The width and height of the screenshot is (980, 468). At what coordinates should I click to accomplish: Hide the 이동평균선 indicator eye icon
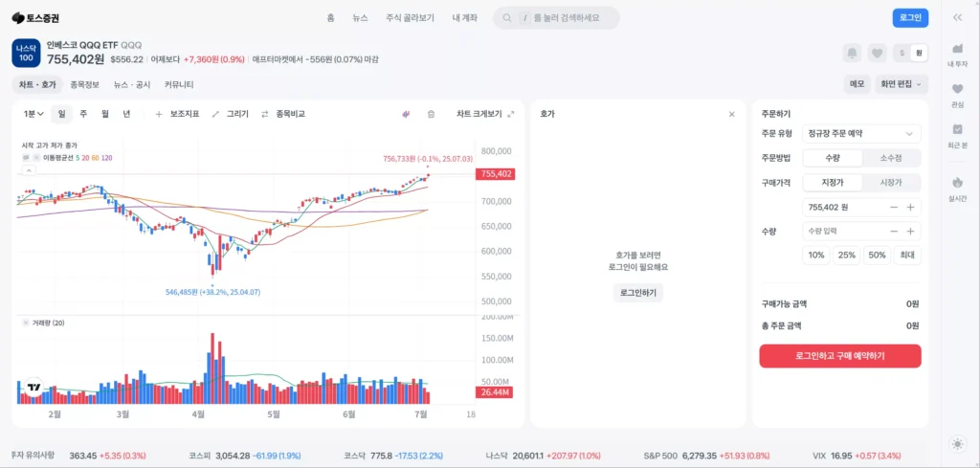click(26, 158)
